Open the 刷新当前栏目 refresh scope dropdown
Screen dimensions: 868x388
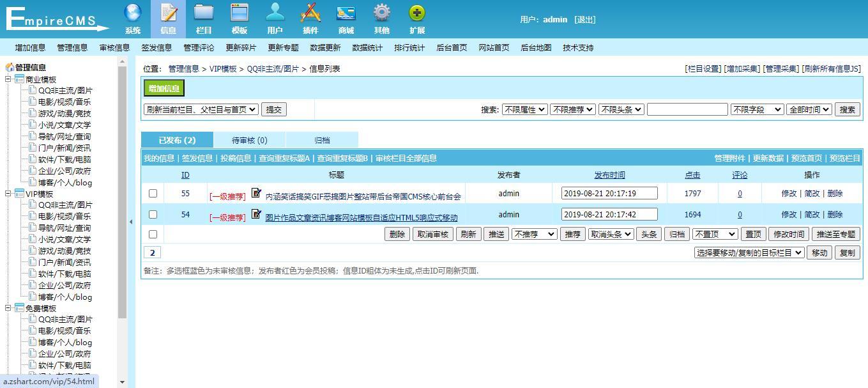click(201, 109)
